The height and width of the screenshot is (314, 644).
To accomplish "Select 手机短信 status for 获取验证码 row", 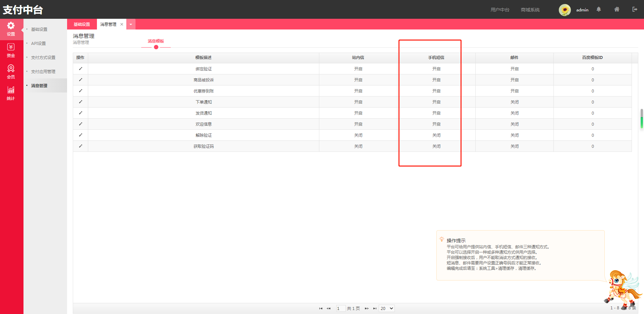I will (x=436, y=146).
